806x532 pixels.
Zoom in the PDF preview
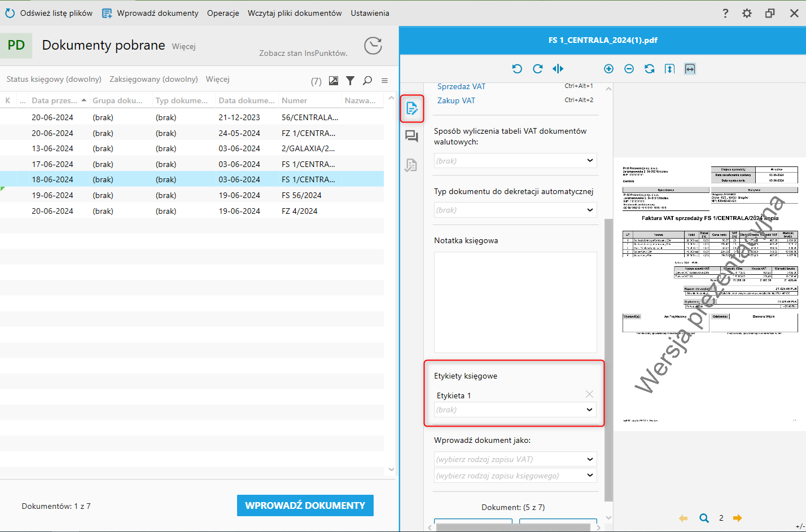pos(608,69)
